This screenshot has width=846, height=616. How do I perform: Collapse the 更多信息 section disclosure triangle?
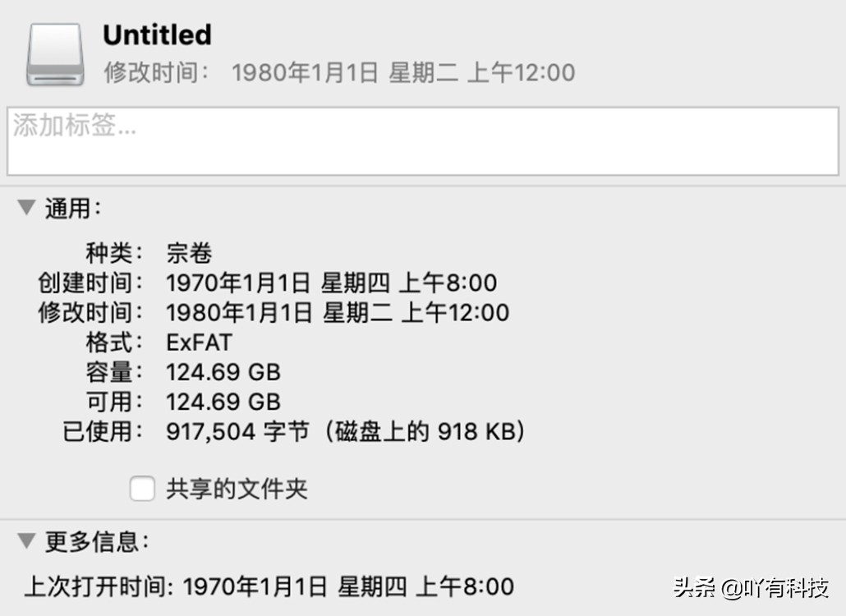coord(26,540)
